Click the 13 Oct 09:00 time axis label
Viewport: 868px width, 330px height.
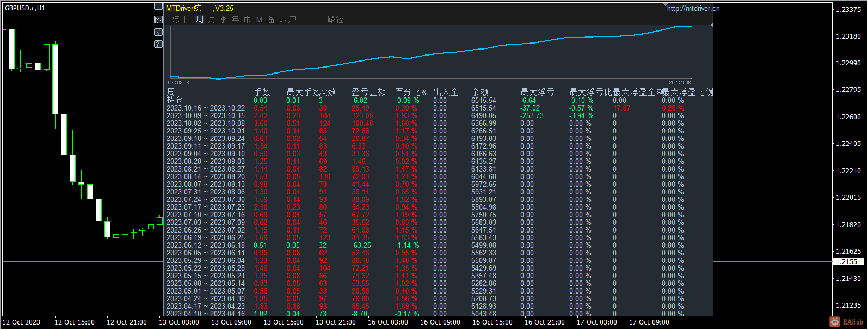coord(231,322)
